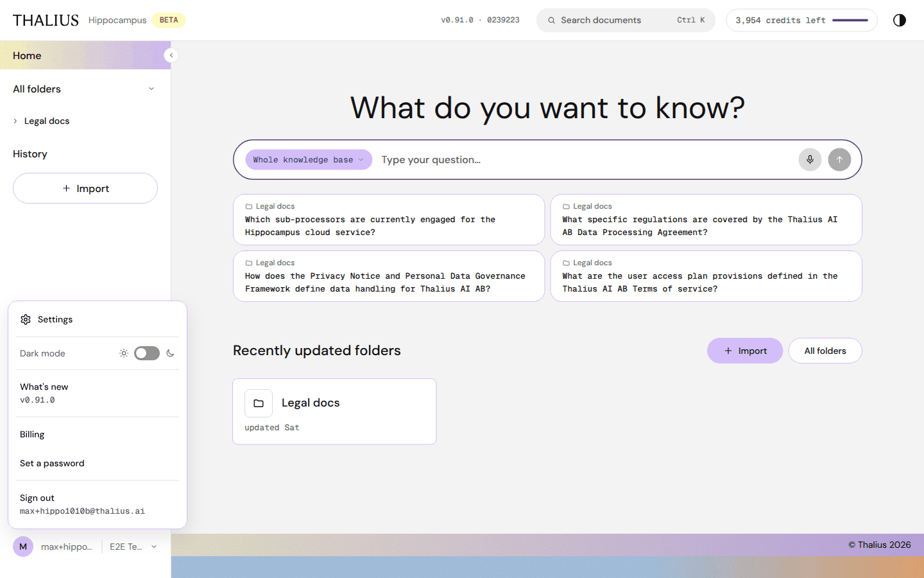The image size is (924, 578).
Task: Click the send question arrow button
Action: point(839,160)
